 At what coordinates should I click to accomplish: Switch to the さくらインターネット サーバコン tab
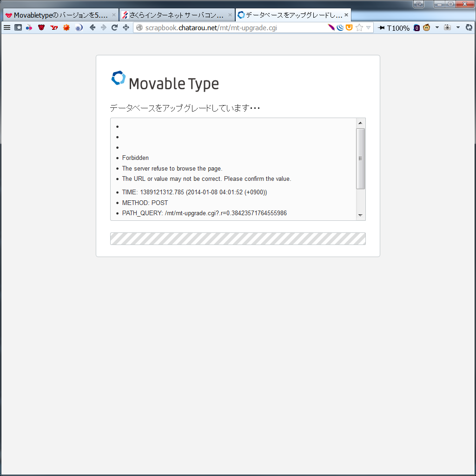(177, 15)
